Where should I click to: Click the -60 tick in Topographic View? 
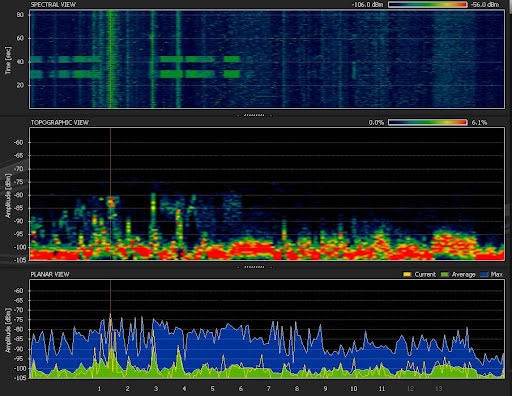click(x=19, y=142)
